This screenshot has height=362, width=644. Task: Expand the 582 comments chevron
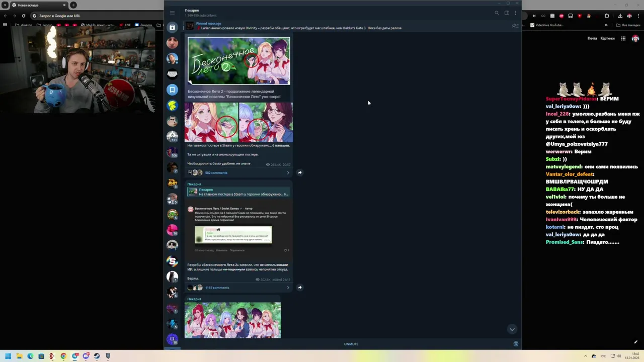tap(288, 172)
